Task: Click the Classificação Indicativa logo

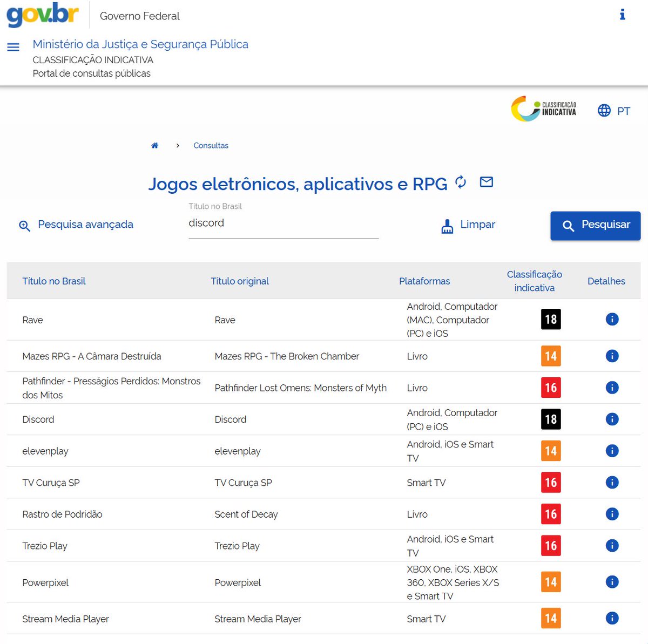Action: pos(544,109)
